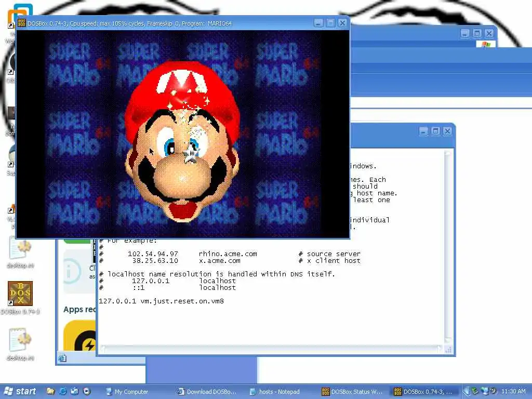Click the '::1' address in Notepad
Screen dimensions: 532x399
click(x=138, y=288)
